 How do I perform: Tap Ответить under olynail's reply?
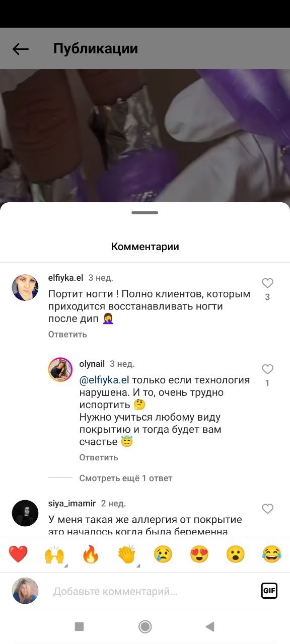99,457
